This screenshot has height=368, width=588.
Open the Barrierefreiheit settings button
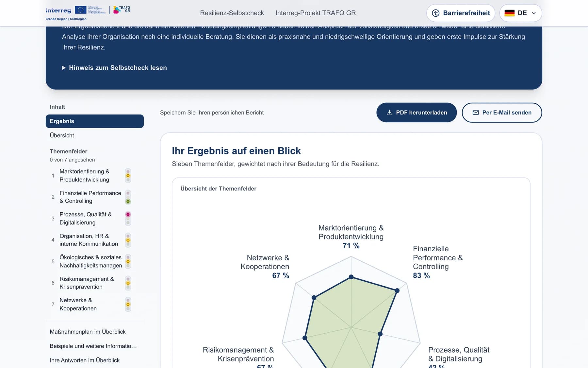point(461,13)
